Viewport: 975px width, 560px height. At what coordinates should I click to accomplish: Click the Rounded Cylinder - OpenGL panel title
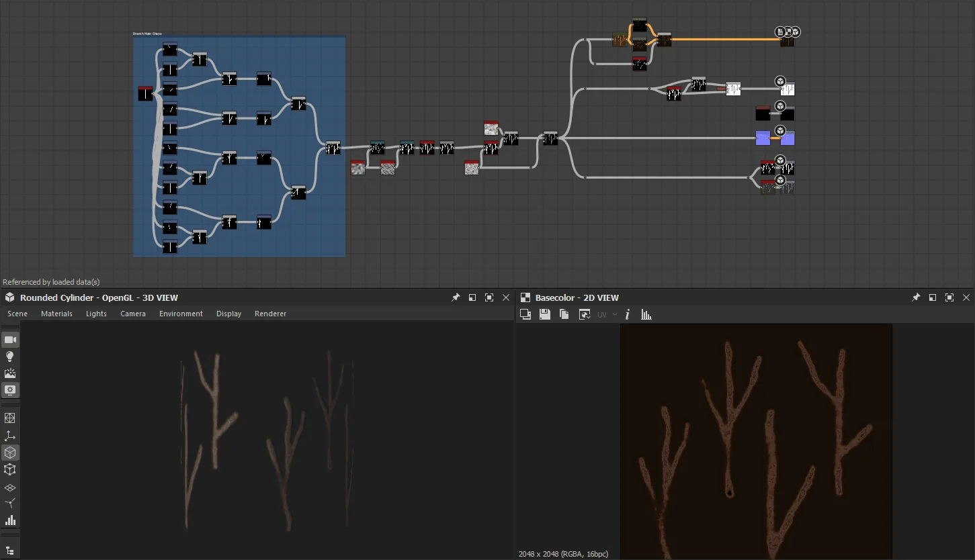[x=99, y=297]
